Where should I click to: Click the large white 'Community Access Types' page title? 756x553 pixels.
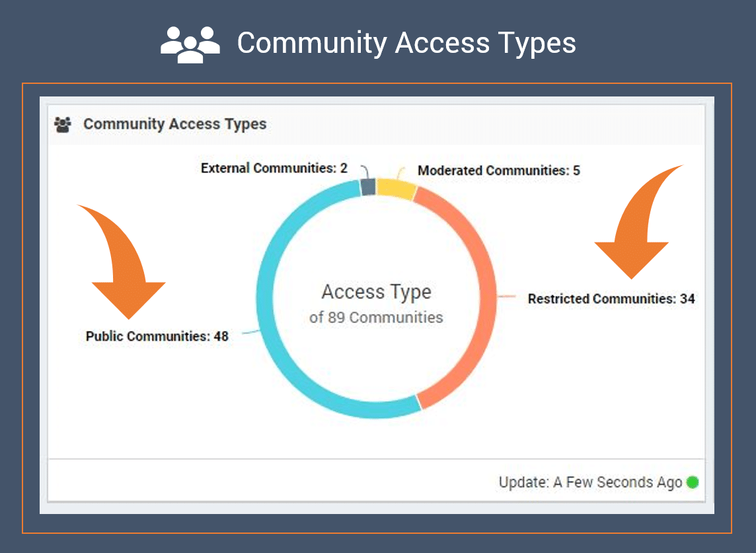click(x=406, y=44)
